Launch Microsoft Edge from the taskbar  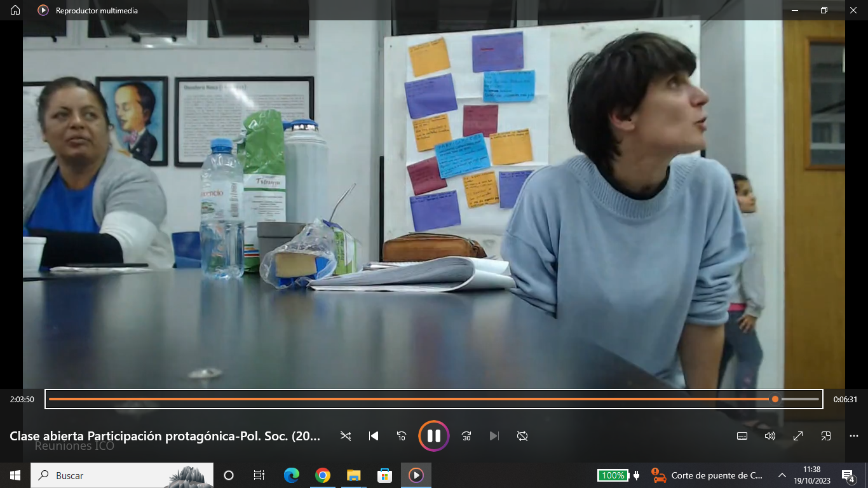coord(292,475)
